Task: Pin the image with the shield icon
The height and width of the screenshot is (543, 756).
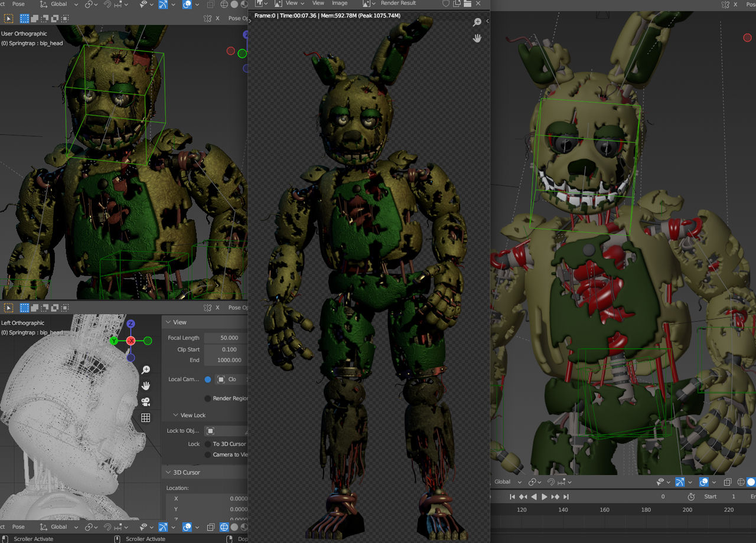Action: point(446,4)
